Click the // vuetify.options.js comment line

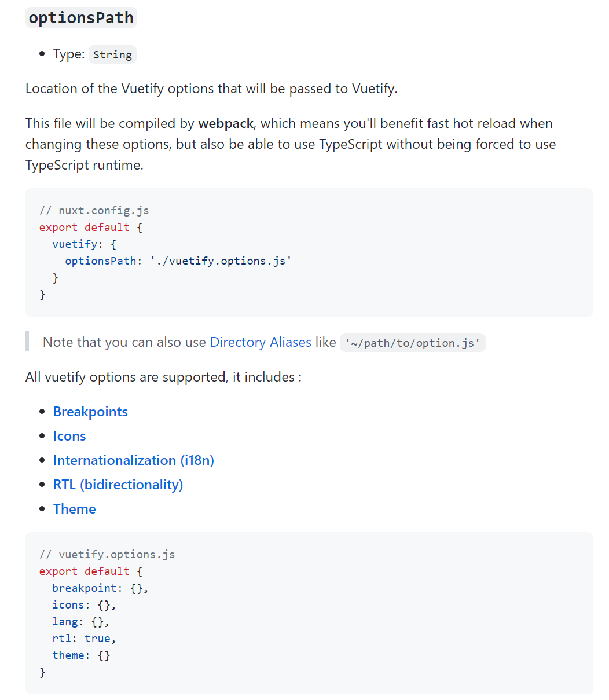coord(107,554)
